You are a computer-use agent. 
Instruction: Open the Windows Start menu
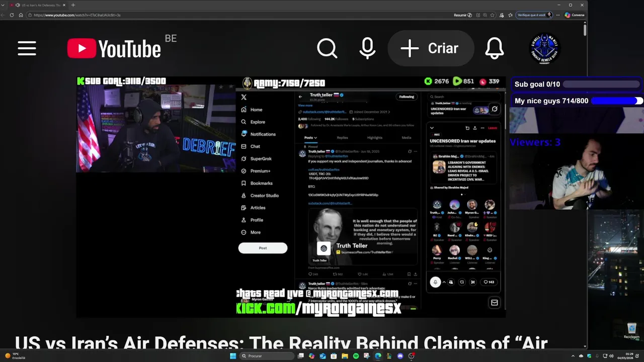[233, 356]
